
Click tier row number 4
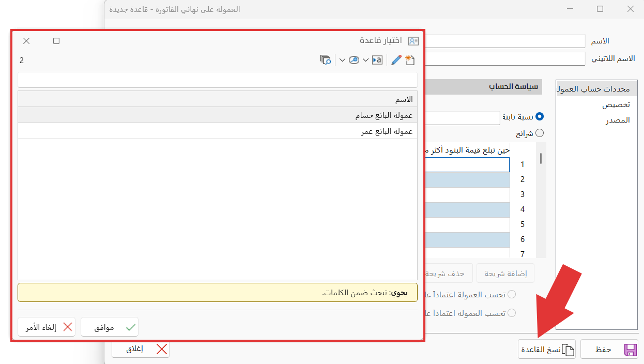coord(523,209)
